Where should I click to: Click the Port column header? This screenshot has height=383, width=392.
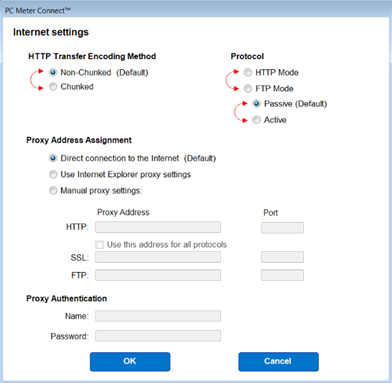click(271, 213)
